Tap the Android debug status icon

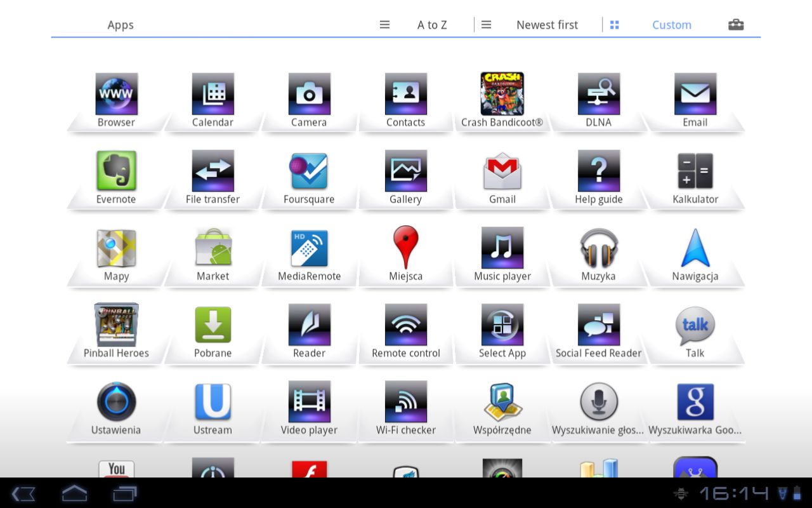click(682, 493)
